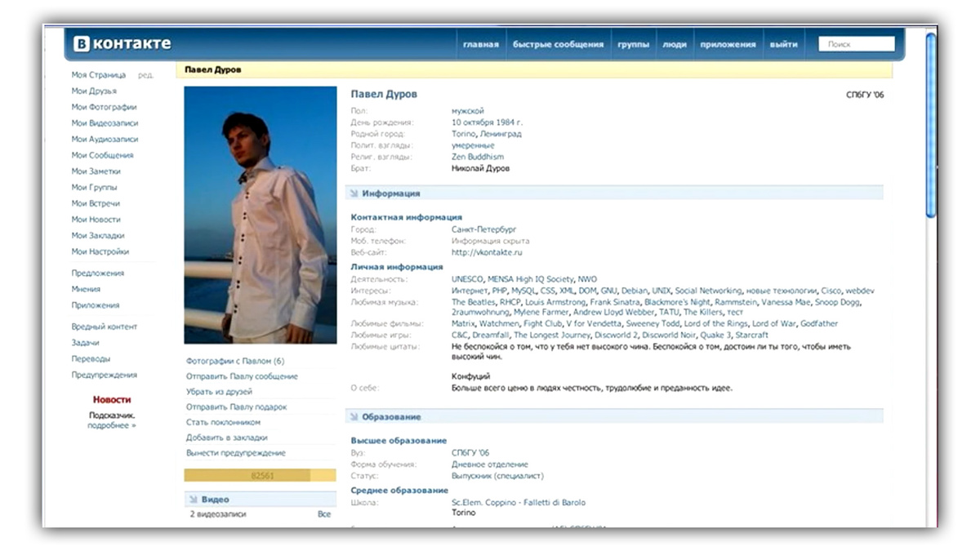This screenshot has height=551, width=980.
Task: Open Мои Друзья in sidebar
Action: click(x=93, y=91)
